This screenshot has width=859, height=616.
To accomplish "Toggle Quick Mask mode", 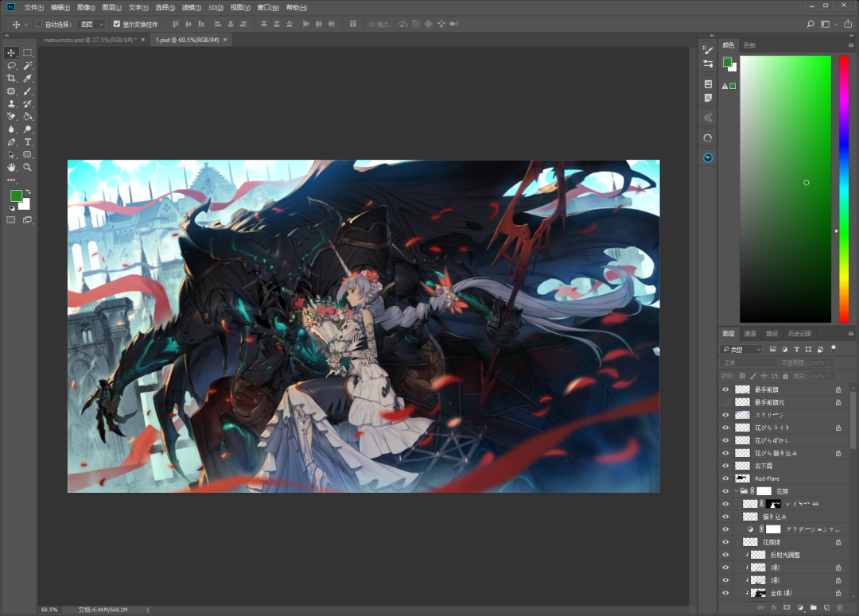I will pos(11,219).
